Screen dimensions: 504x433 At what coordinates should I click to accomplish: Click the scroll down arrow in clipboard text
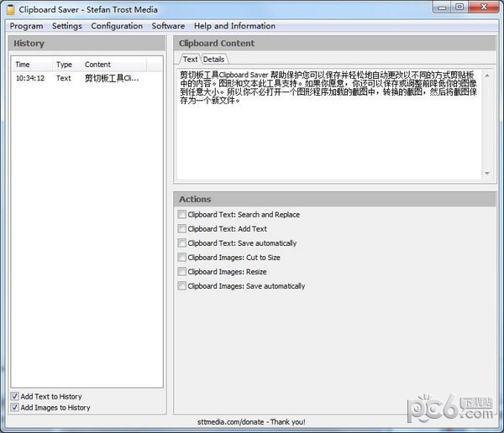(x=487, y=173)
